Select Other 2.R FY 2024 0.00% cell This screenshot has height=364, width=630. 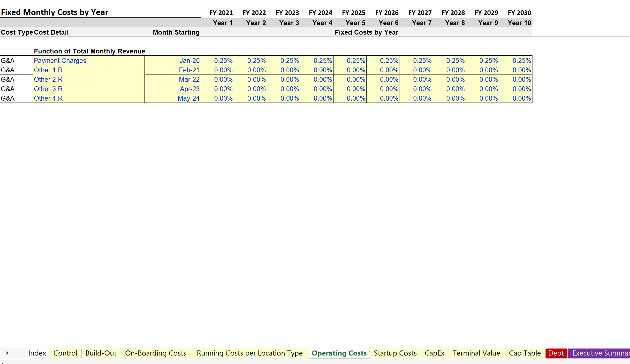pyautogui.click(x=317, y=79)
